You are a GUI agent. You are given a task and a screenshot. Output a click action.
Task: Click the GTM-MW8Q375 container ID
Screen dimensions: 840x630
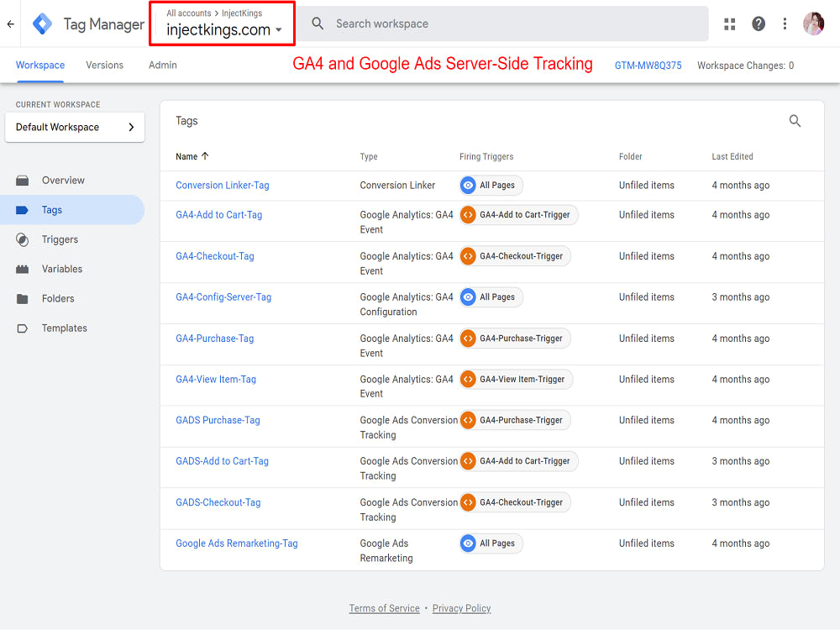[648, 66]
